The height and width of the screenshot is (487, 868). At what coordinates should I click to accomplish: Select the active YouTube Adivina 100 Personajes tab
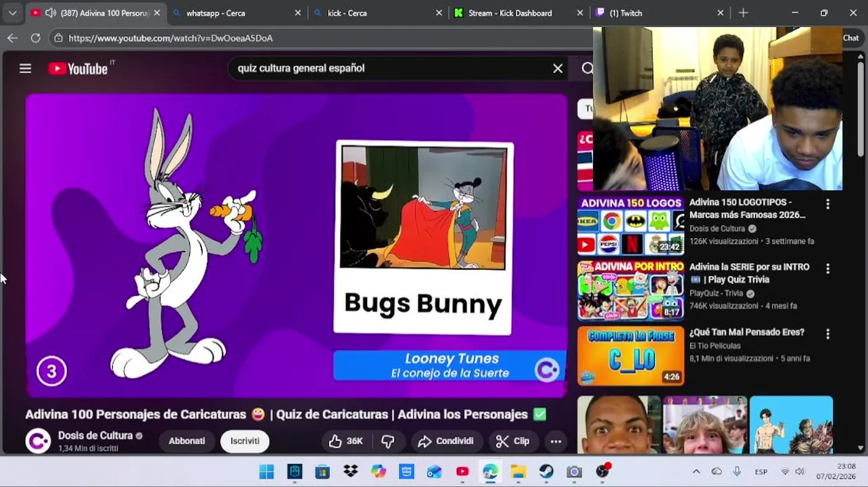(97, 13)
